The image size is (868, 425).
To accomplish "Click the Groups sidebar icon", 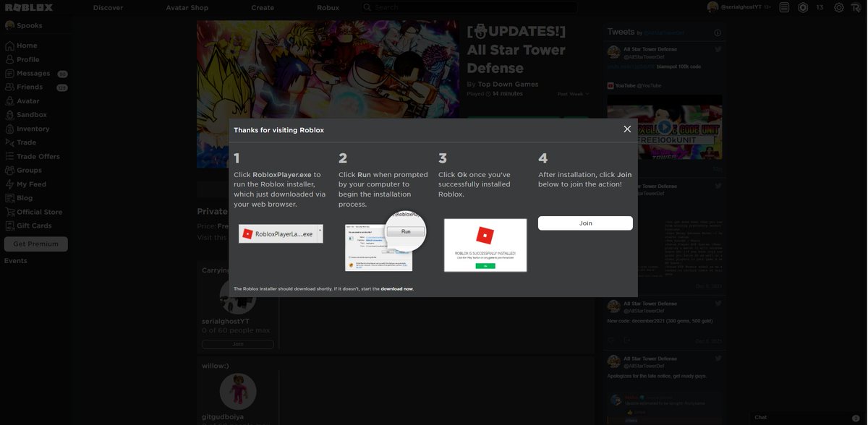I will click(9, 171).
